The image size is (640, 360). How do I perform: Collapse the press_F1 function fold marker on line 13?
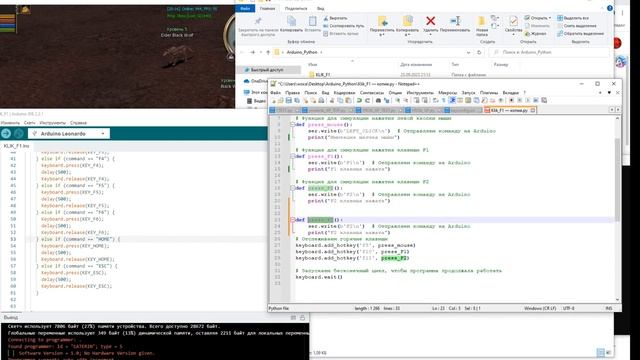coord(292,156)
